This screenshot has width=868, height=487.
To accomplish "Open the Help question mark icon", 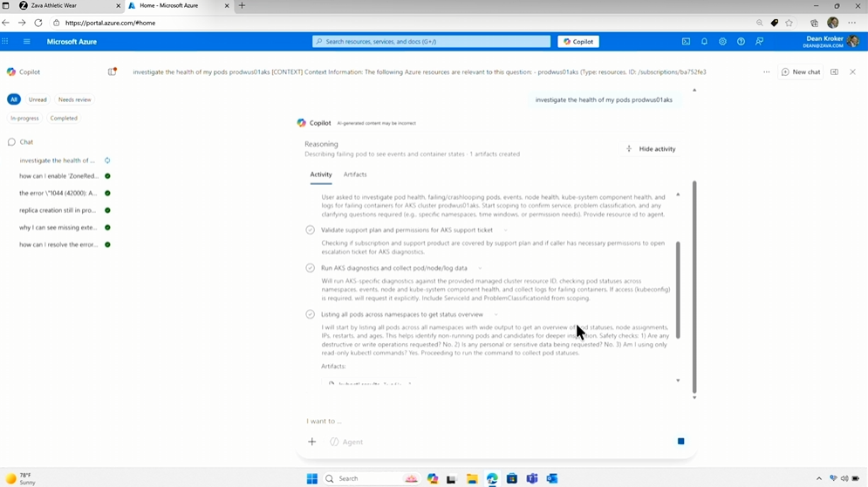I will point(741,42).
